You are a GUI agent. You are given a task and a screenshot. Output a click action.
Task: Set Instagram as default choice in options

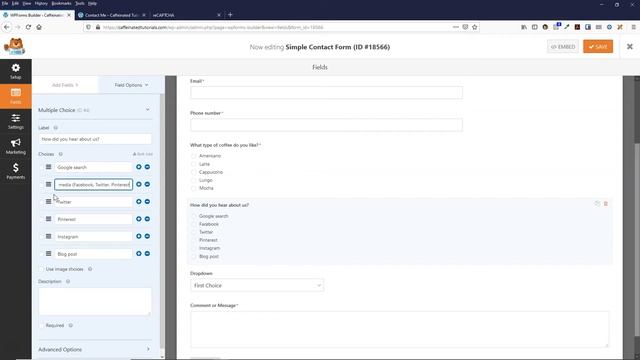click(x=41, y=237)
